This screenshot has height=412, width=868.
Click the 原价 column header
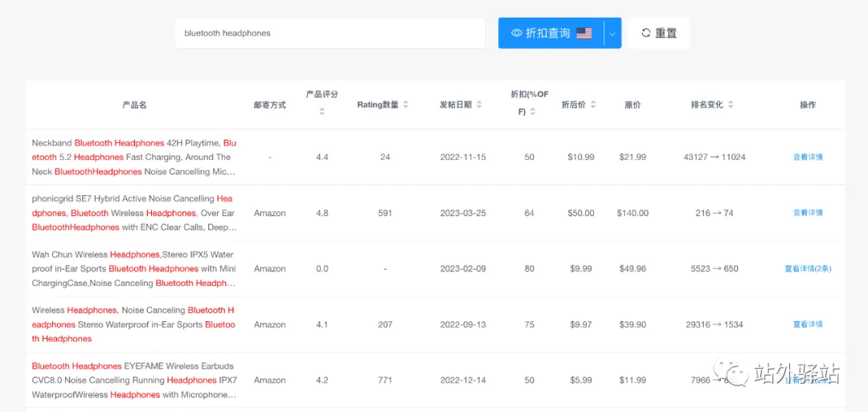(x=633, y=104)
